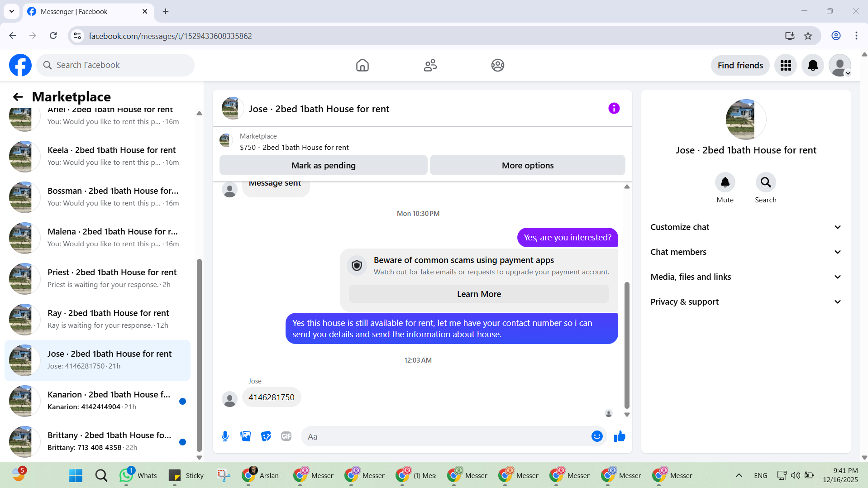Click Jose's listing thumbnail in right panel
Viewport: 868px width, 488px height.
click(746, 120)
